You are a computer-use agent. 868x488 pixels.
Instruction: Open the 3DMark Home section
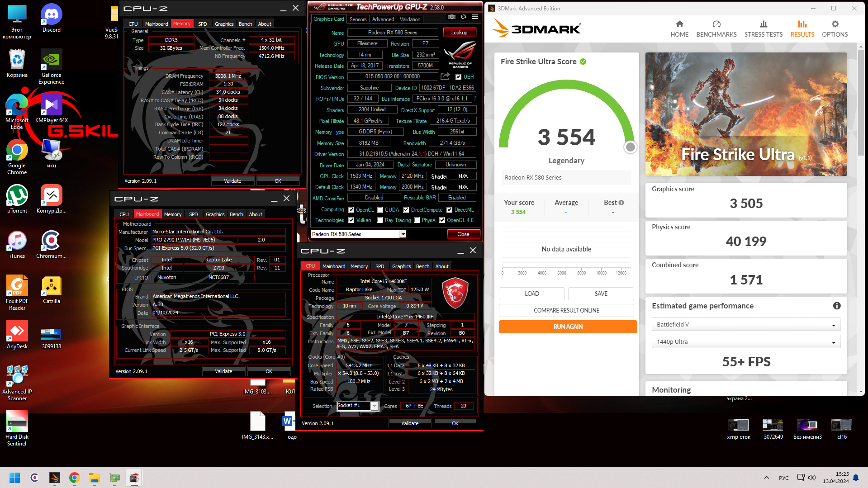pos(679,29)
